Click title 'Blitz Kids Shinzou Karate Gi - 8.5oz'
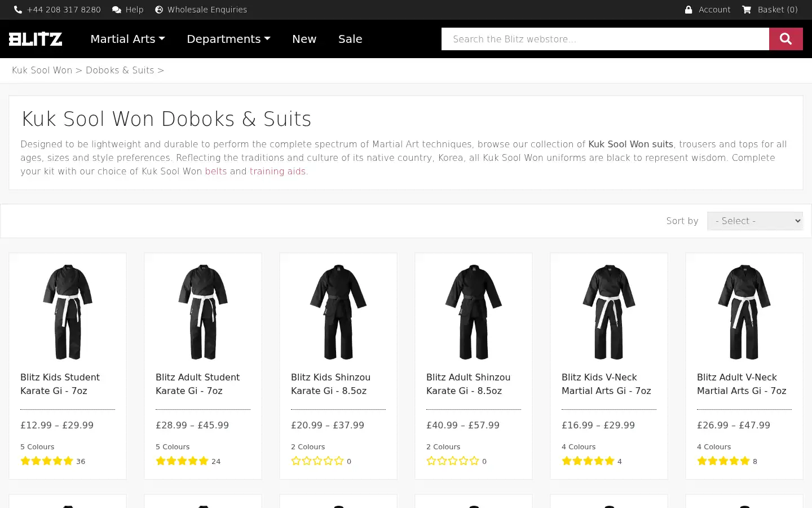 (x=330, y=384)
